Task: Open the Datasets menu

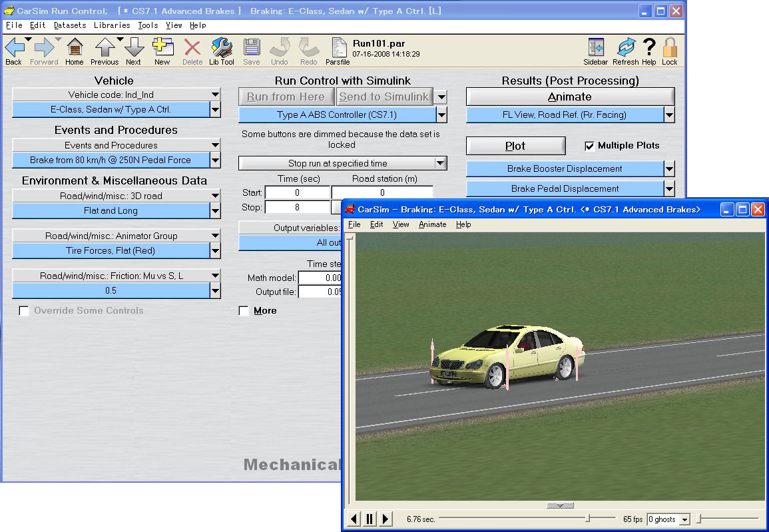Action: point(70,25)
